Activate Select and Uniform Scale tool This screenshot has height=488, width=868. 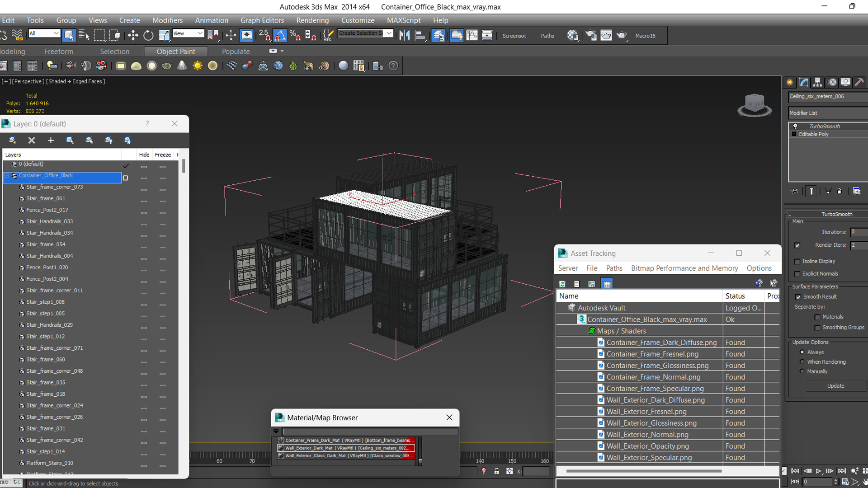164,35
